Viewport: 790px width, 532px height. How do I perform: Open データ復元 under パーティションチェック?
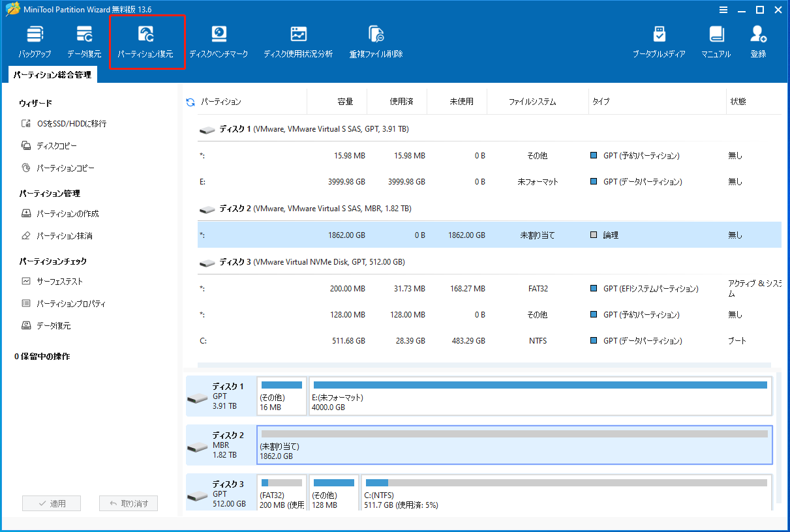pos(46,325)
